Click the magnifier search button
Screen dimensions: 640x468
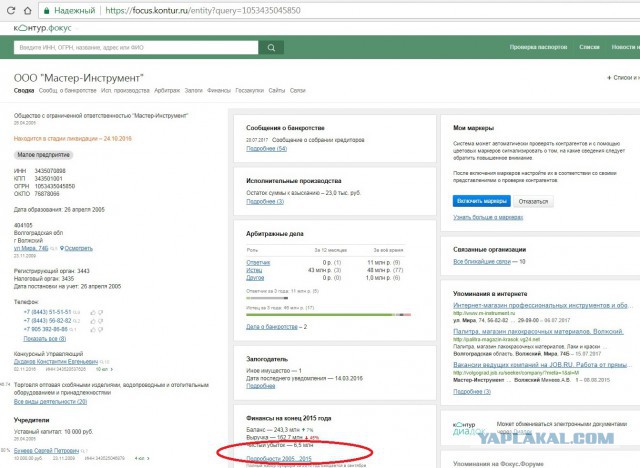click(271, 48)
